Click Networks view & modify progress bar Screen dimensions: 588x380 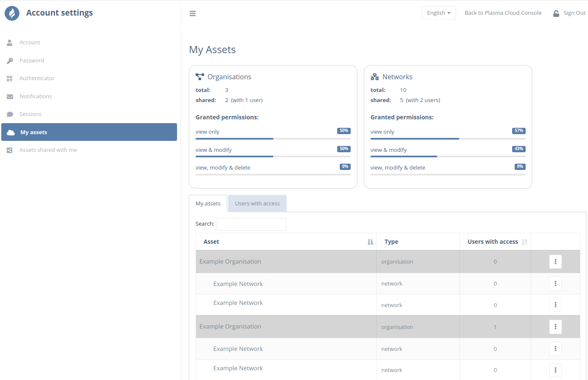pos(448,156)
